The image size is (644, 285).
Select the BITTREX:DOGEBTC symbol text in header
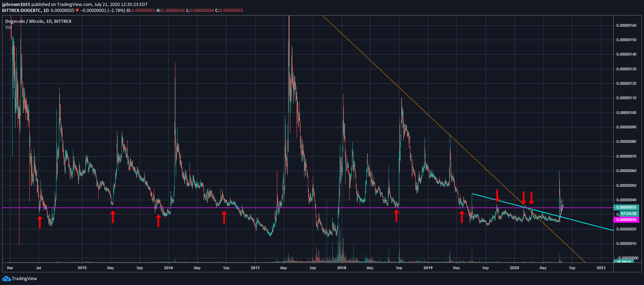click(22, 11)
